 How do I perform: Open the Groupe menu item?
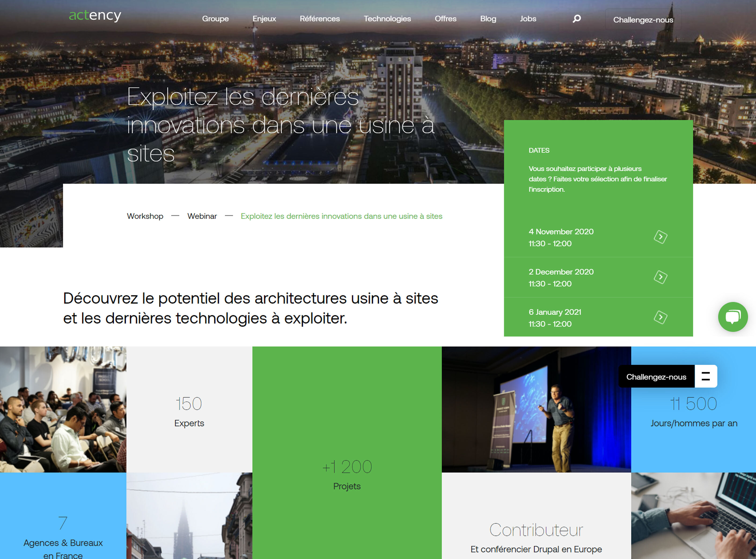click(x=214, y=19)
